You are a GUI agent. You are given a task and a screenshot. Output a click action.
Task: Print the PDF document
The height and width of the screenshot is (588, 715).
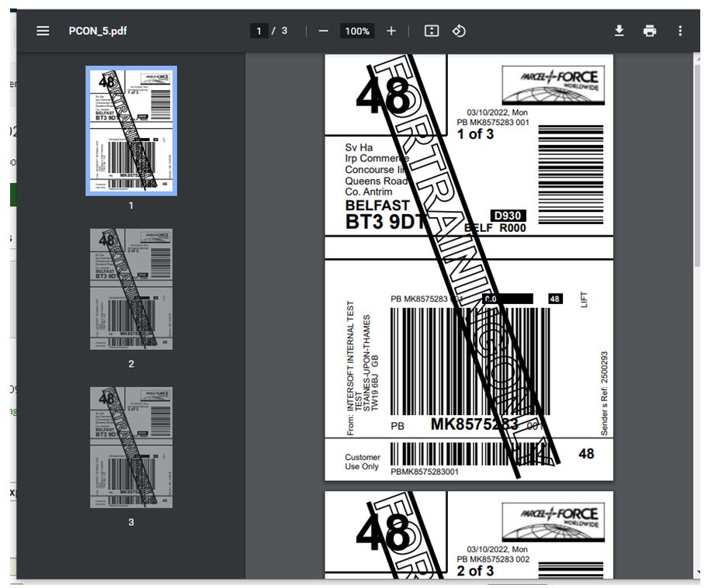click(x=650, y=31)
